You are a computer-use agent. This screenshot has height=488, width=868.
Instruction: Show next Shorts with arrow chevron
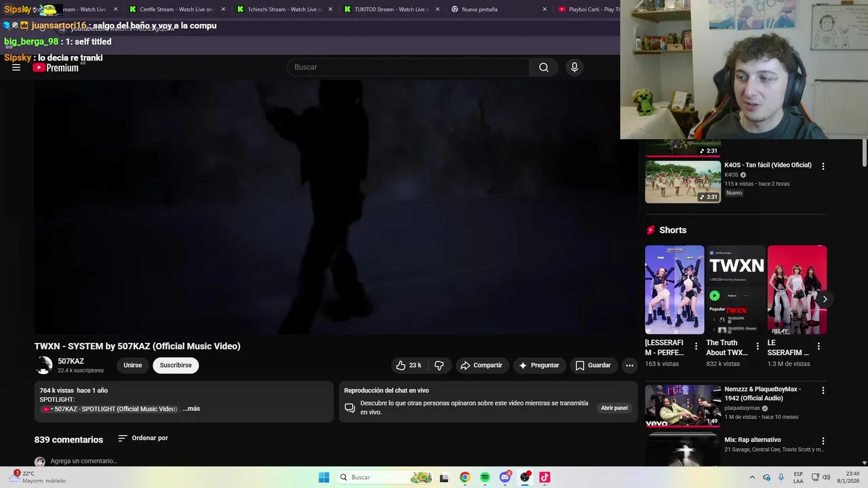tap(825, 299)
